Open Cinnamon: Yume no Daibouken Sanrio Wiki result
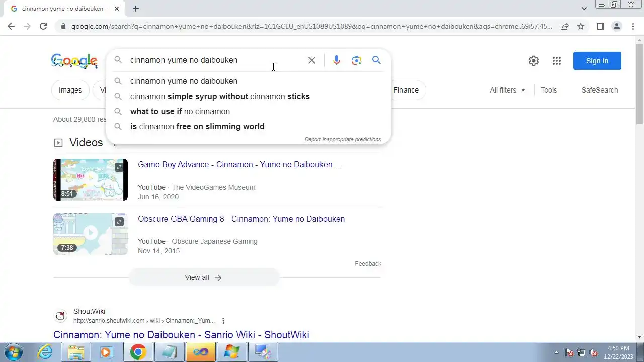 click(x=181, y=335)
